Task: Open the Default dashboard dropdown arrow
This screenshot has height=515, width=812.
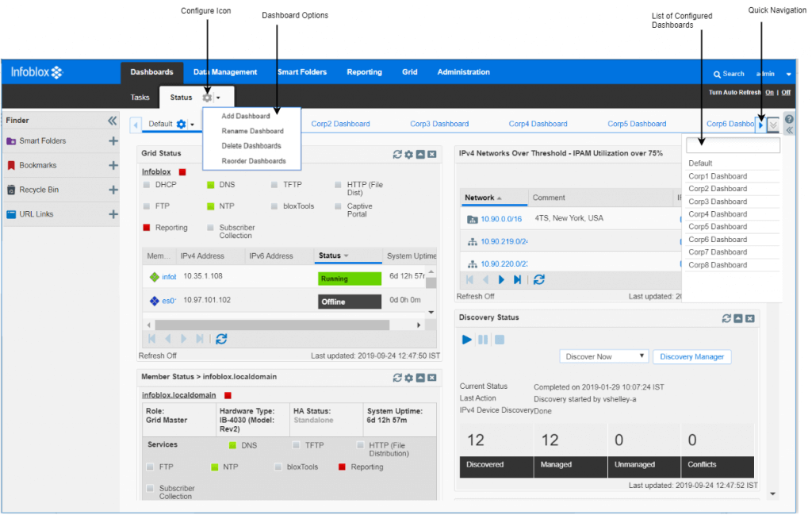Action: [192, 125]
